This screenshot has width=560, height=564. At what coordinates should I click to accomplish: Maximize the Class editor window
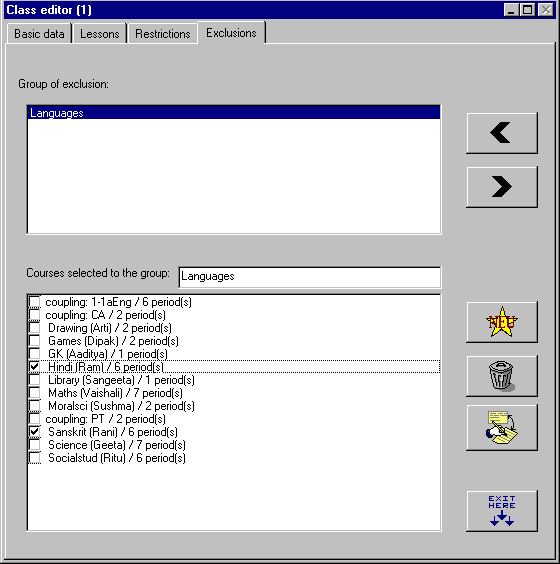pyautogui.click(x=528, y=10)
